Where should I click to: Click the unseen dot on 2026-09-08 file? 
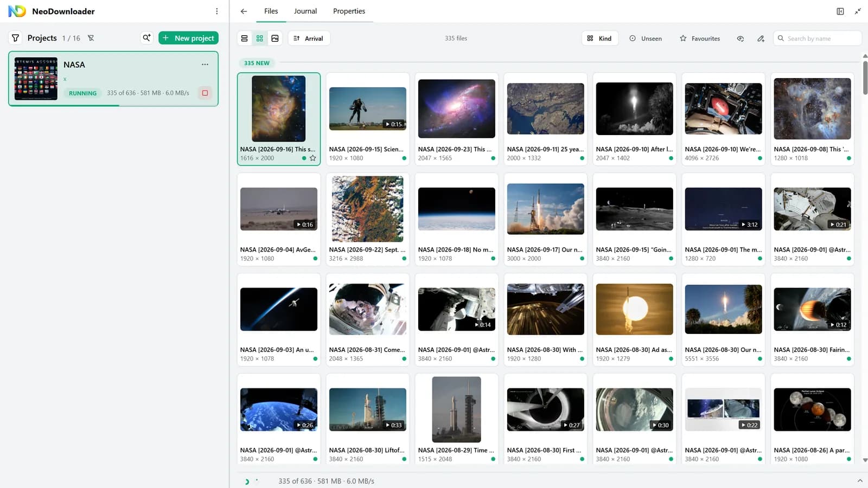click(849, 158)
